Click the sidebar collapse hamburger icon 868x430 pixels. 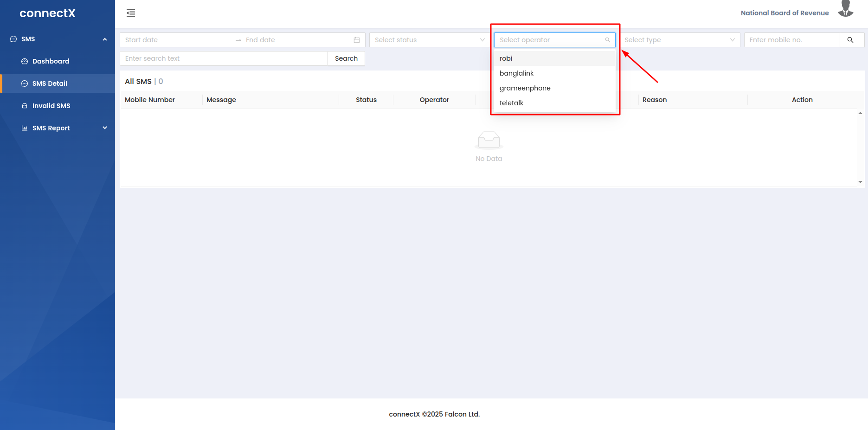pyautogui.click(x=131, y=13)
